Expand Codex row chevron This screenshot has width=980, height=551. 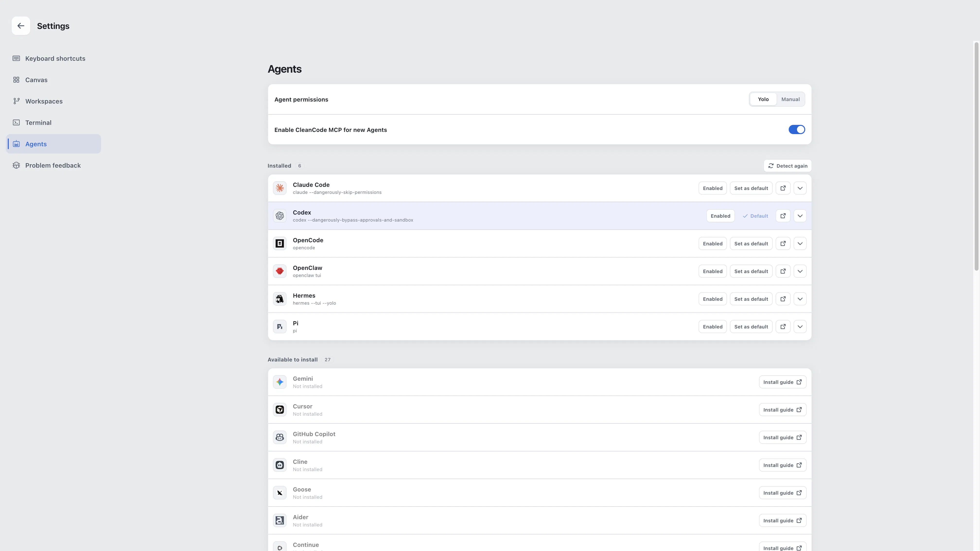click(x=800, y=216)
